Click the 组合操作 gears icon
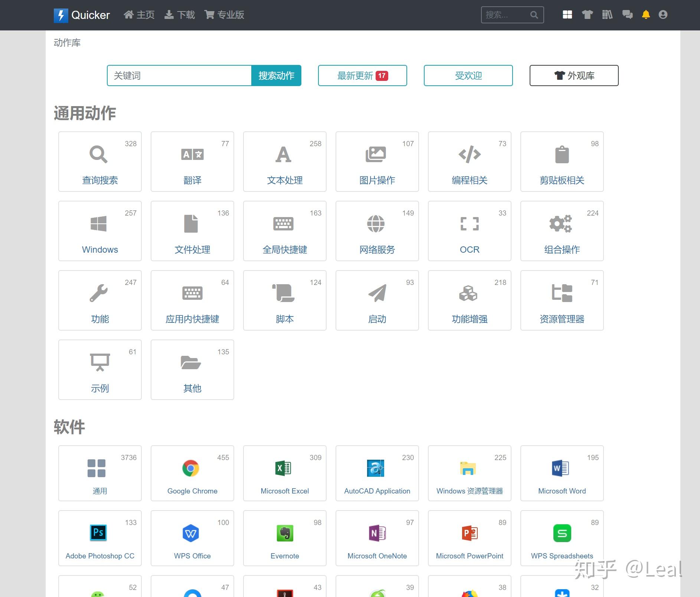 561,224
